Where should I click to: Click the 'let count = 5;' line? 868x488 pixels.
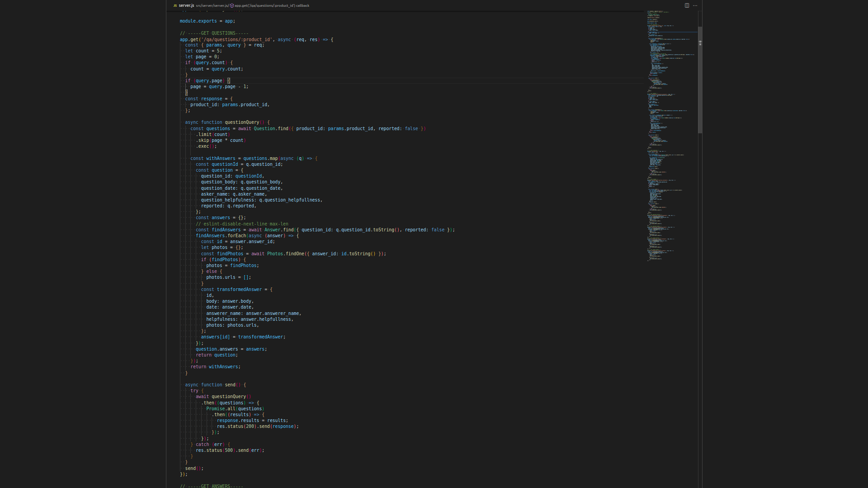click(203, 51)
